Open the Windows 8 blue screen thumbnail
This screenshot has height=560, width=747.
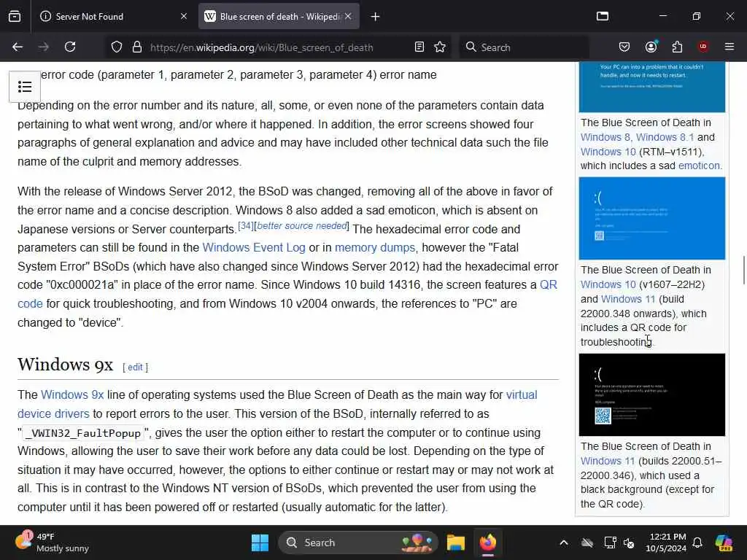651,87
